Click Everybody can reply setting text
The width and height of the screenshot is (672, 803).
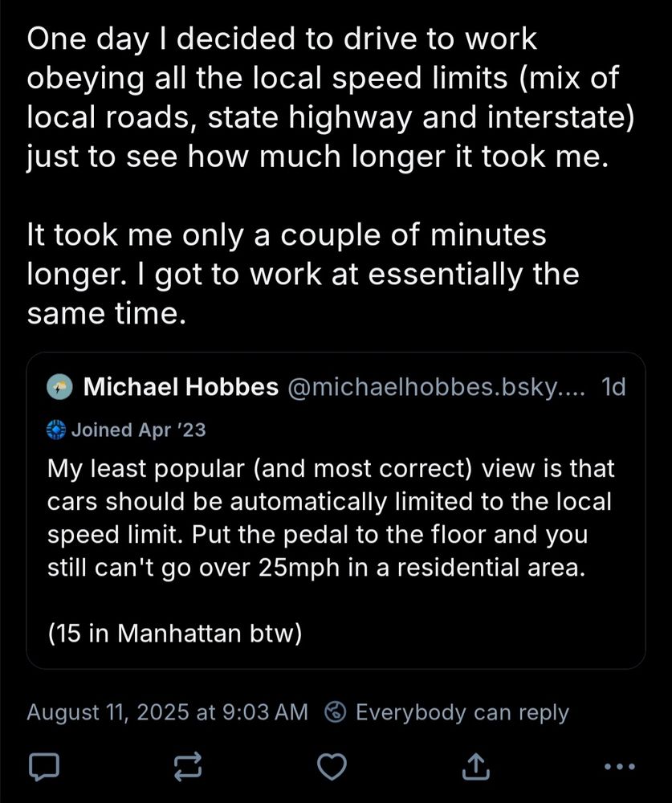[x=462, y=711]
